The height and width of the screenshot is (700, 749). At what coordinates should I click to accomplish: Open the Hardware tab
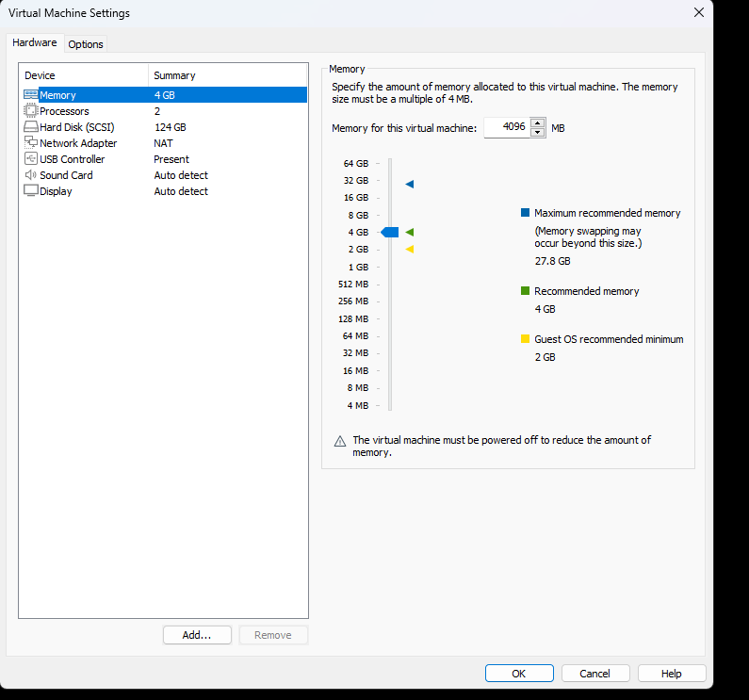pos(35,43)
